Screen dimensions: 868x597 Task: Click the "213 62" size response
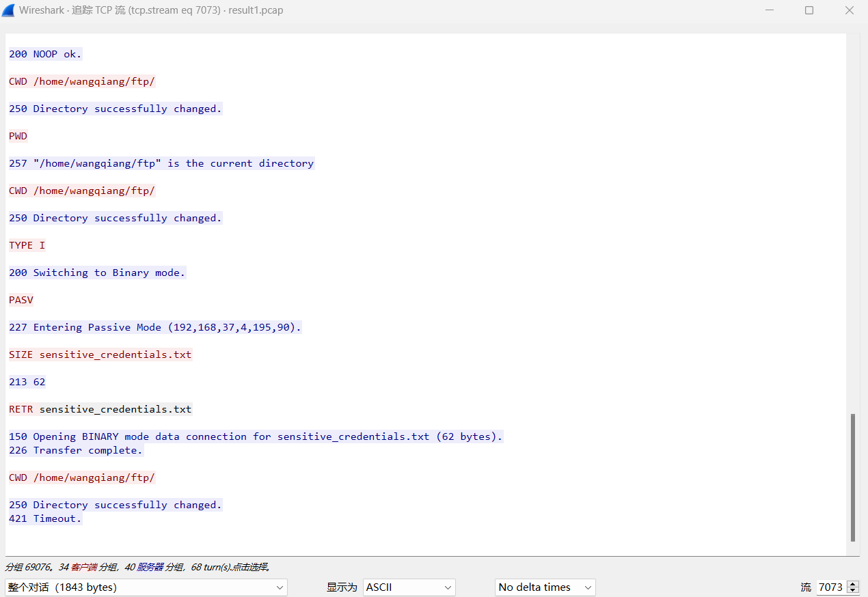[x=27, y=382]
